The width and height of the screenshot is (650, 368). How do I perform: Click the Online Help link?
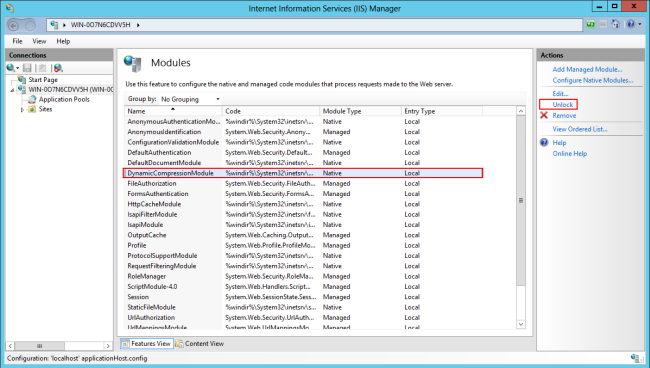pyautogui.click(x=570, y=154)
